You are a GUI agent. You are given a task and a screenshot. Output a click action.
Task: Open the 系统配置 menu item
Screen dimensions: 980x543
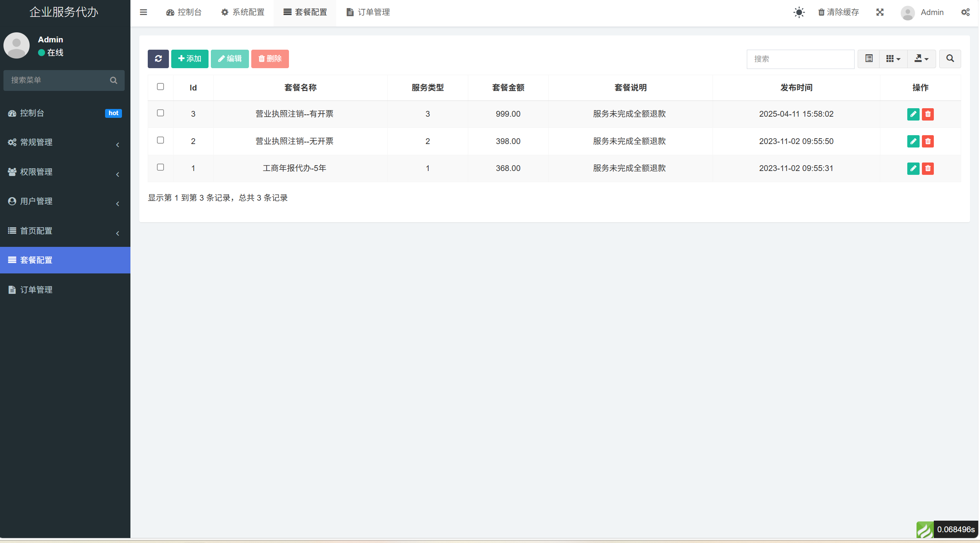point(242,12)
